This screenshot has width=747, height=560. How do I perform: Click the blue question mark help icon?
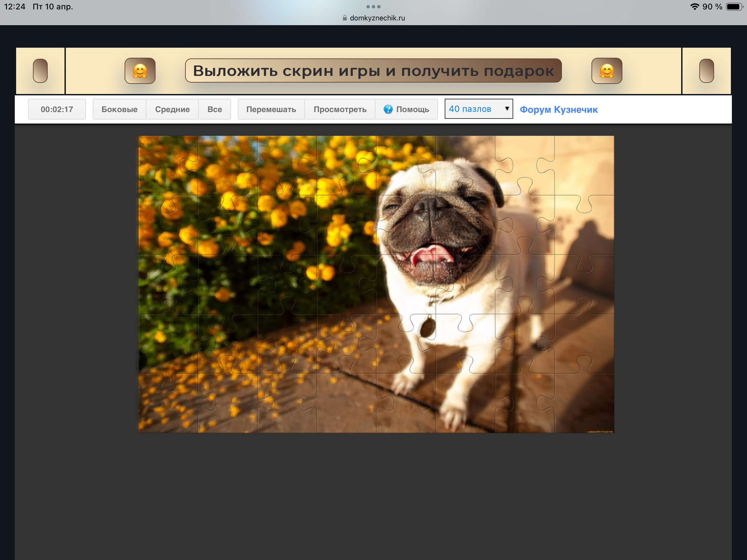tap(388, 109)
